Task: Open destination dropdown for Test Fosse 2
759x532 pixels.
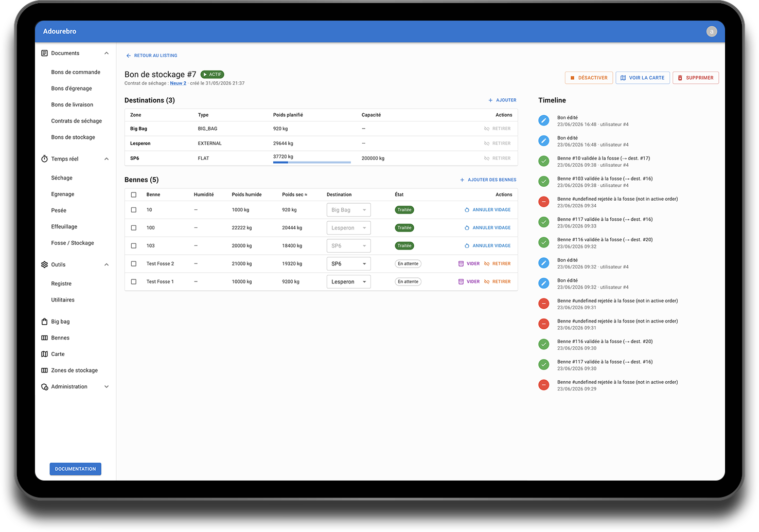Action: point(349,264)
